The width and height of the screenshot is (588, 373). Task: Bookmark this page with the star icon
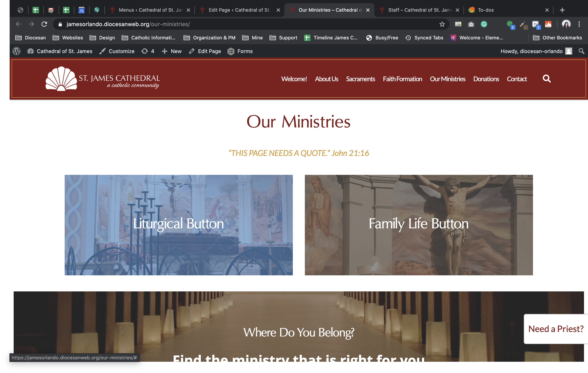coord(442,24)
